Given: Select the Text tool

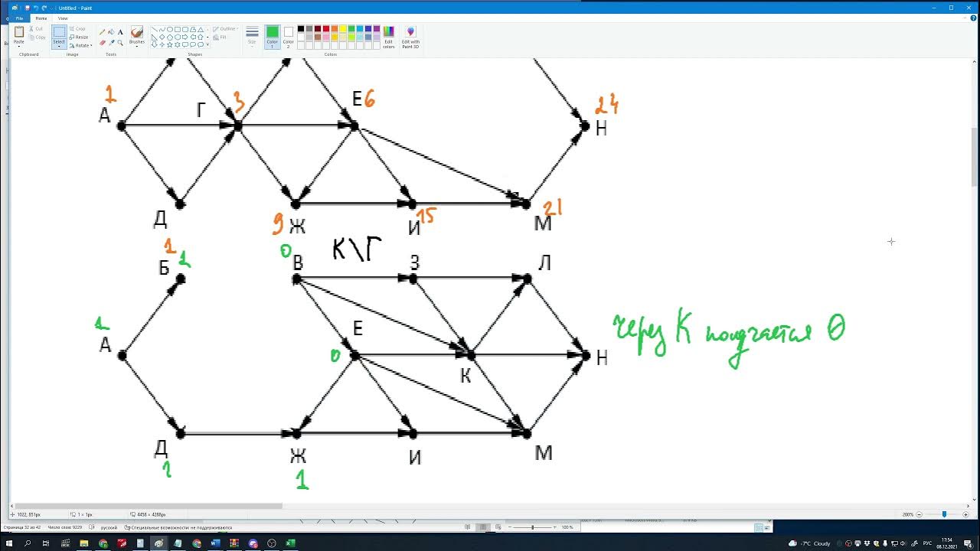Looking at the screenshot, I should click(x=120, y=31).
